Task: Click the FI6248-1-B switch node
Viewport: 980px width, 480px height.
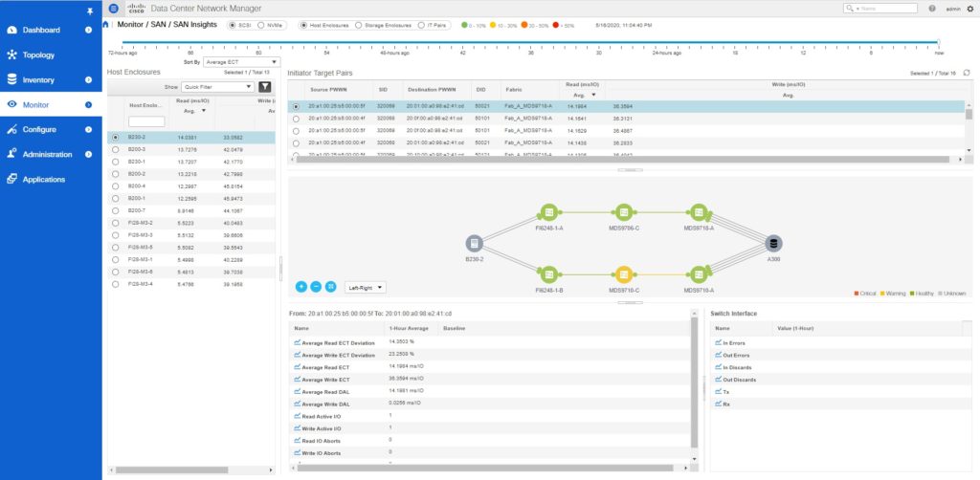Action: 548,274
